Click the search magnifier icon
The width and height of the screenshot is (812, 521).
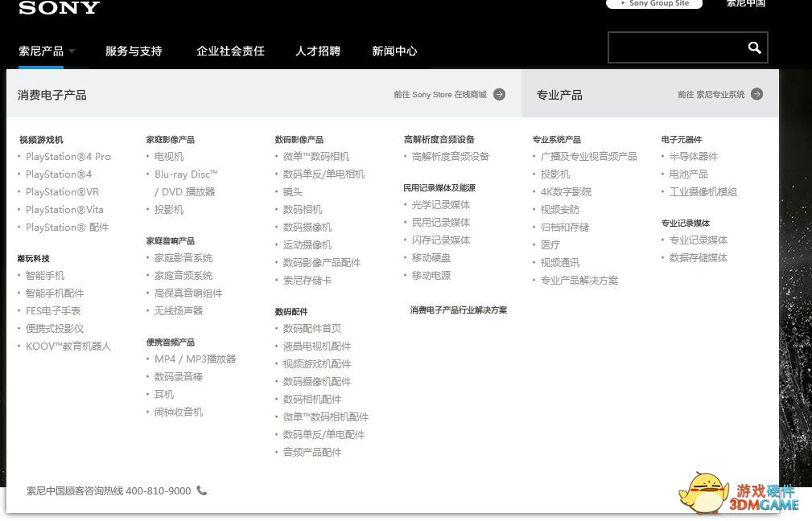[x=755, y=47]
